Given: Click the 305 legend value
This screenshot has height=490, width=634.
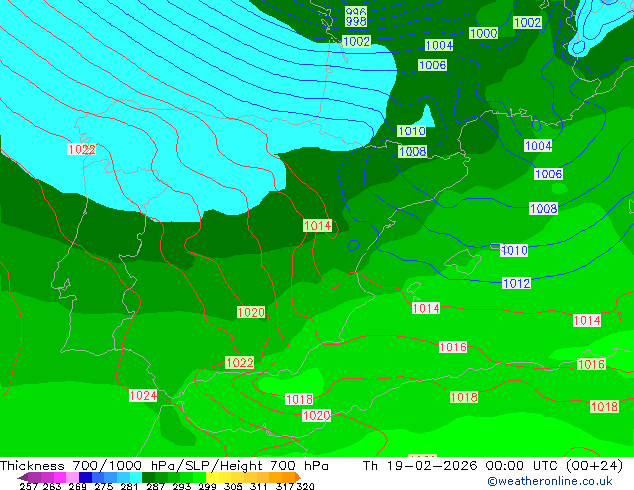Looking at the screenshot, I should [x=232, y=486].
